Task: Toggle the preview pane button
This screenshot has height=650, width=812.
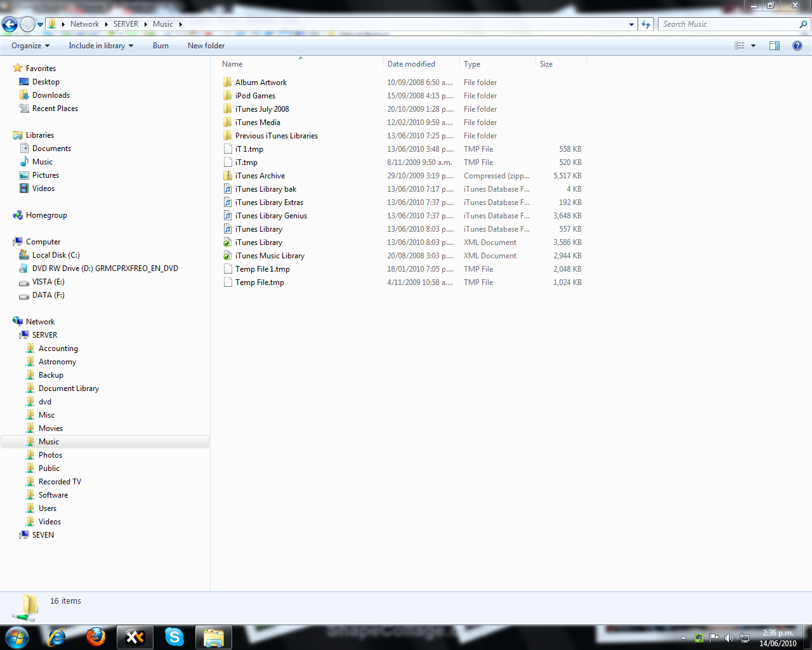Action: 775,46
